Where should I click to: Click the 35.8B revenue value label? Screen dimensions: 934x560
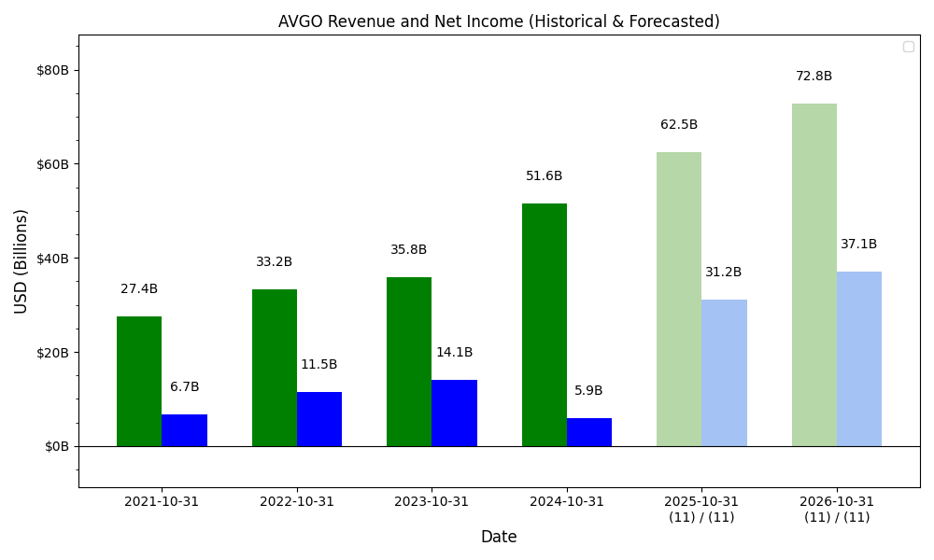[x=409, y=249]
